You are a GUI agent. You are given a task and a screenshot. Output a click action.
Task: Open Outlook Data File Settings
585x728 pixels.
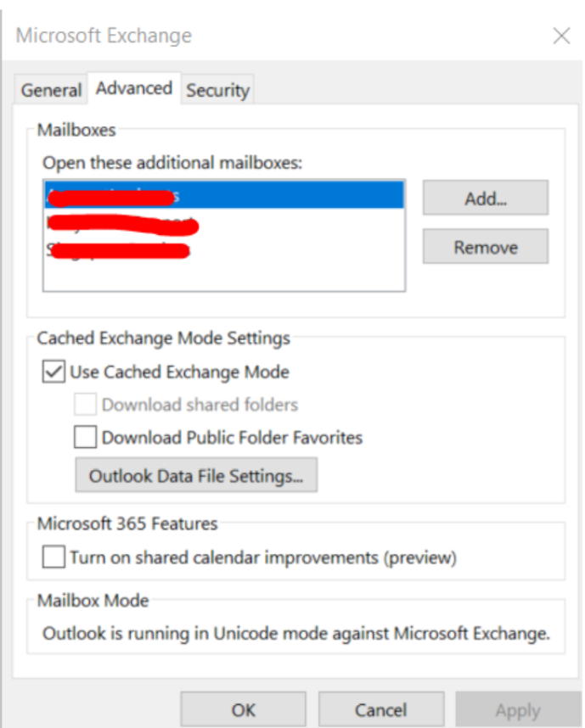click(x=196, y=476)
